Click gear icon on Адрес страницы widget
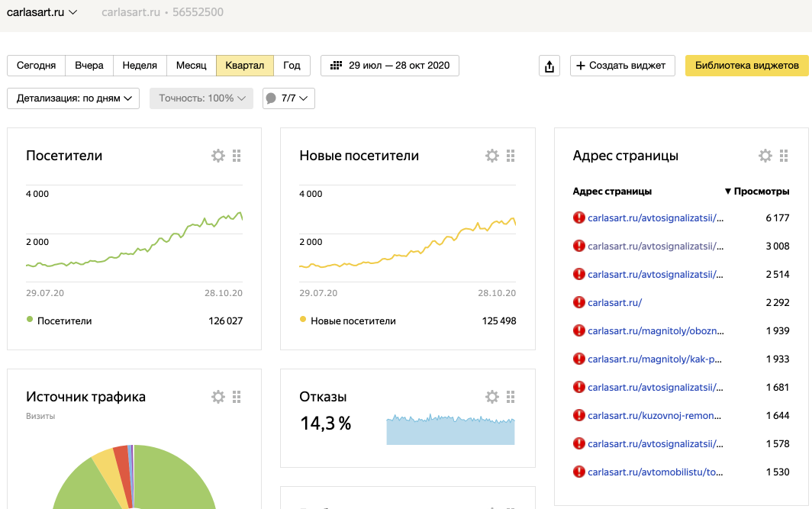 coord(765,156)
